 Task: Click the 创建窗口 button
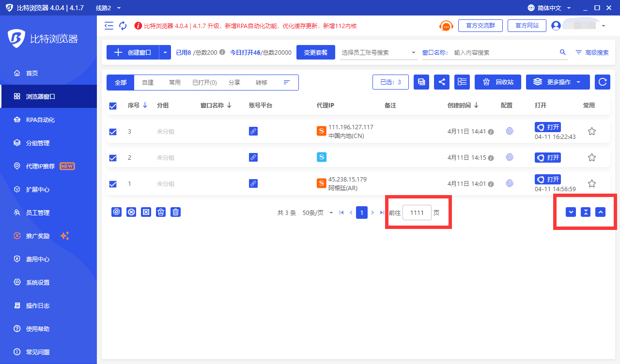[133, 52]
